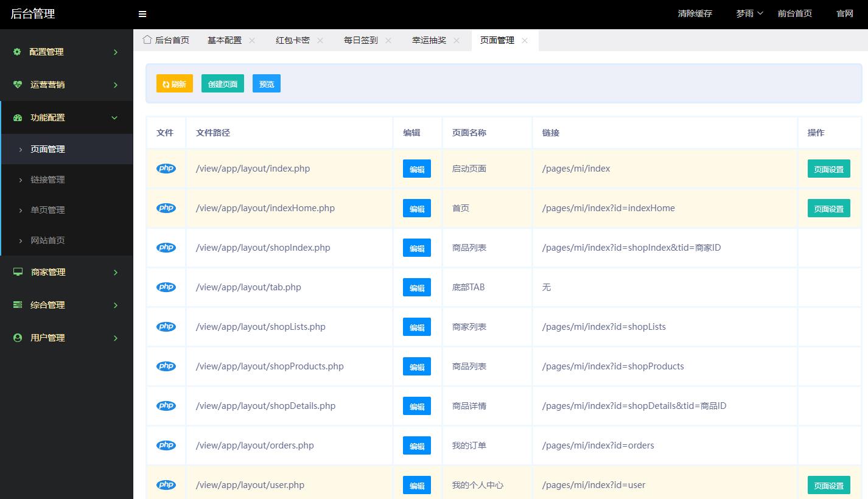The image size is (868, 499).
Task: Open the 梦雨 user dropdown
Action: coord(749,13)
